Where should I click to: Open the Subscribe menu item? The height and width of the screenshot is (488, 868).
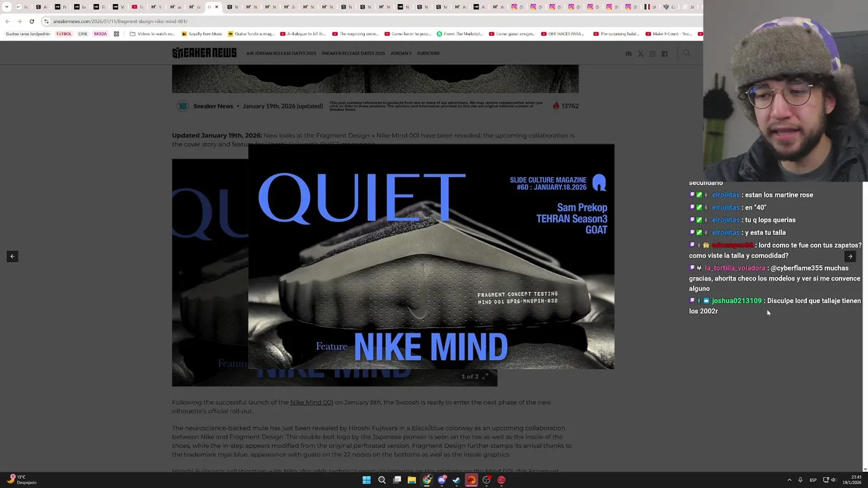point(428,53)
